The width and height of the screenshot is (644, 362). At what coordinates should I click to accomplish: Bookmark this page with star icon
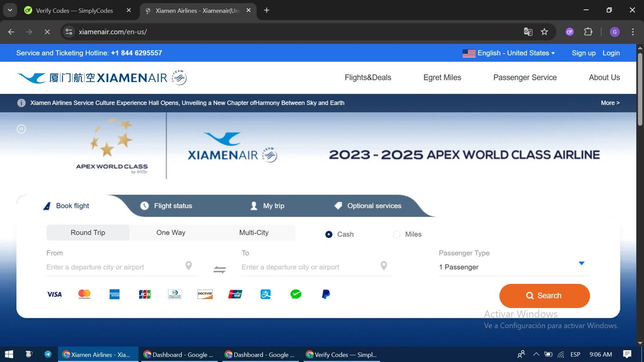(544, 32)
